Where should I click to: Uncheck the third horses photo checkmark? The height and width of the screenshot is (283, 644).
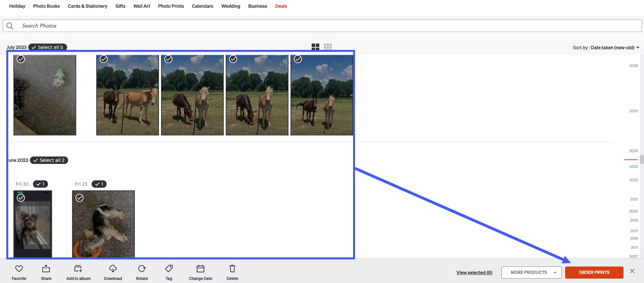(233, 59)
